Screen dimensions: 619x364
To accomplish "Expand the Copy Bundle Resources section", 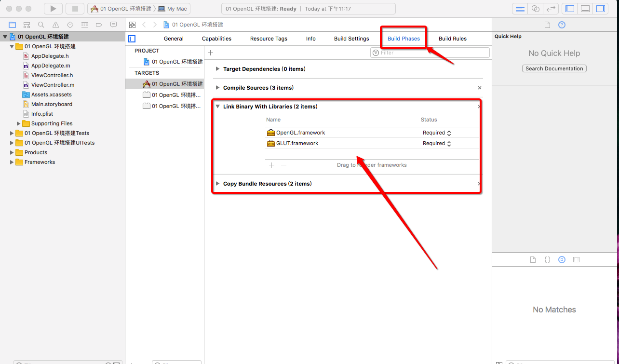I will click(x=218, y=184).
